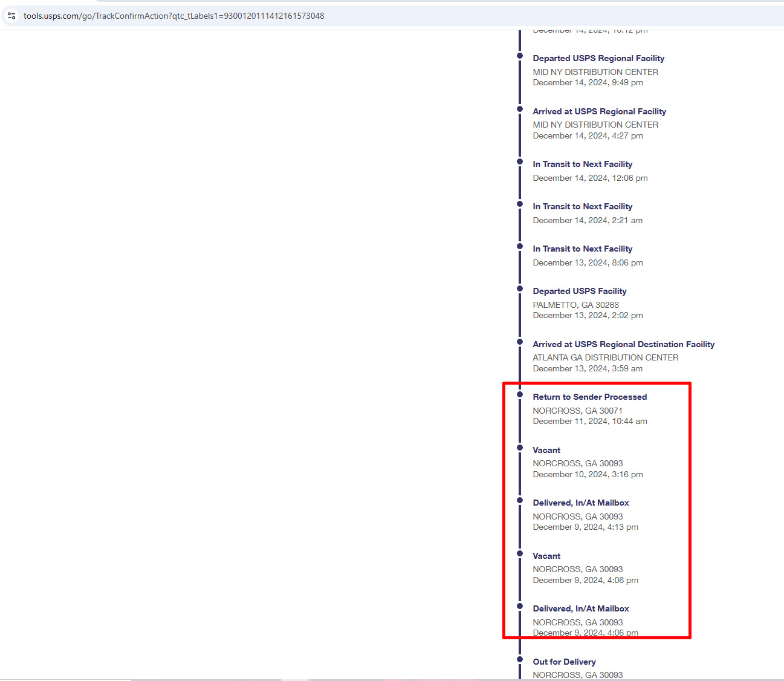Click the date 'December 9, 2024, 4:13 pm'

[585, 527]
